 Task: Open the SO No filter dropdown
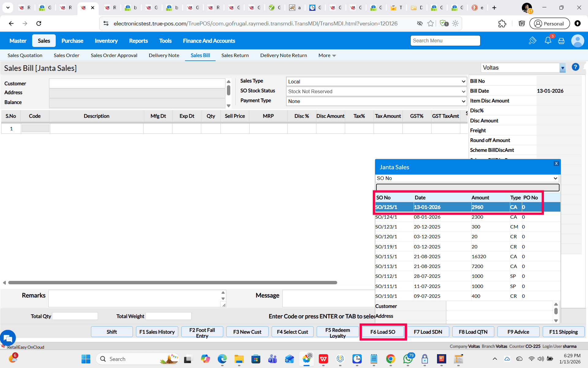pos(467,178)
